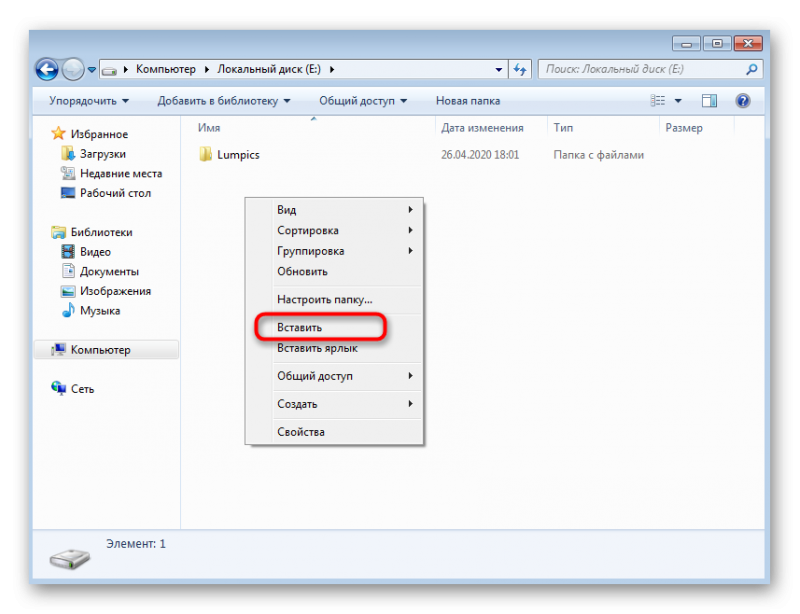Expand arrow after Компьютер breadcrumb
The image size is (800, 614).
click(207, 69)
